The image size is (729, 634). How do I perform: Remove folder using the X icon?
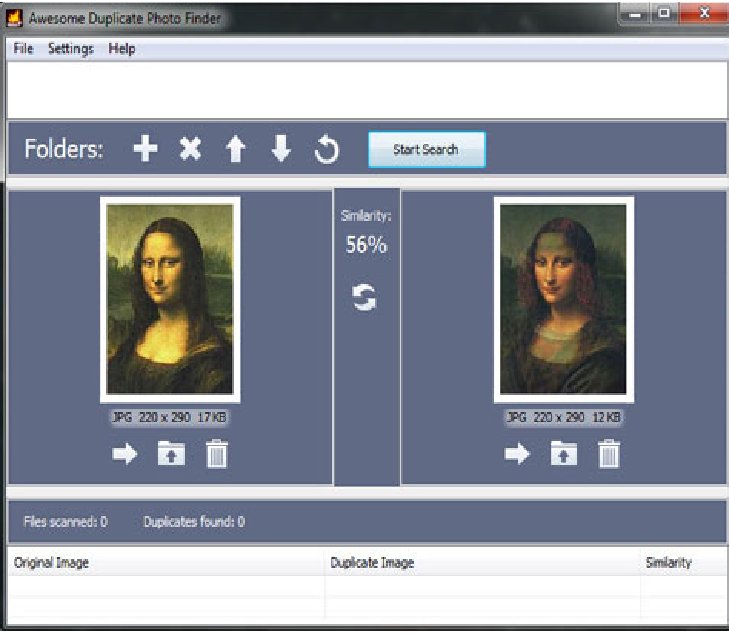[190, 150]
